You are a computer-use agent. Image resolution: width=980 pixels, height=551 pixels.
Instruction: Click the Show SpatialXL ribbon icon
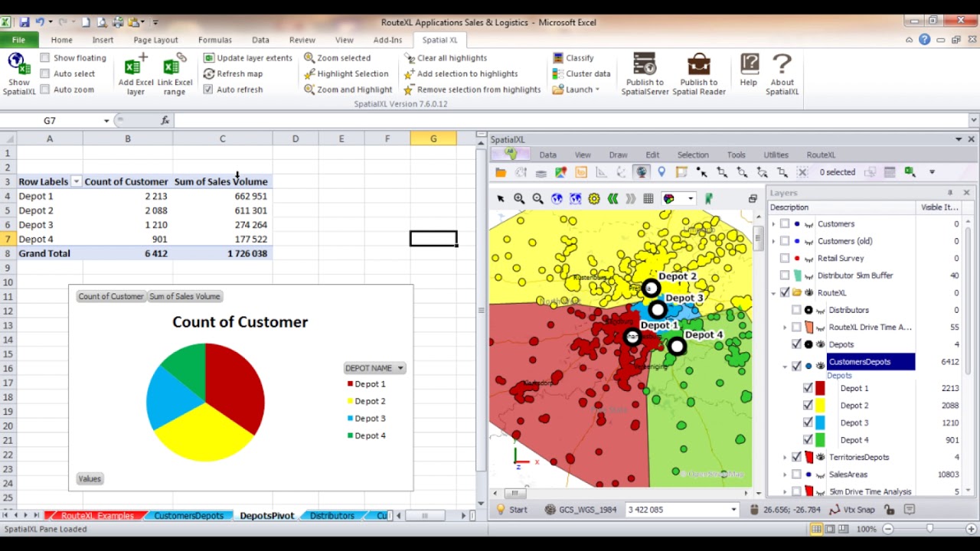[x=18, y=73]
